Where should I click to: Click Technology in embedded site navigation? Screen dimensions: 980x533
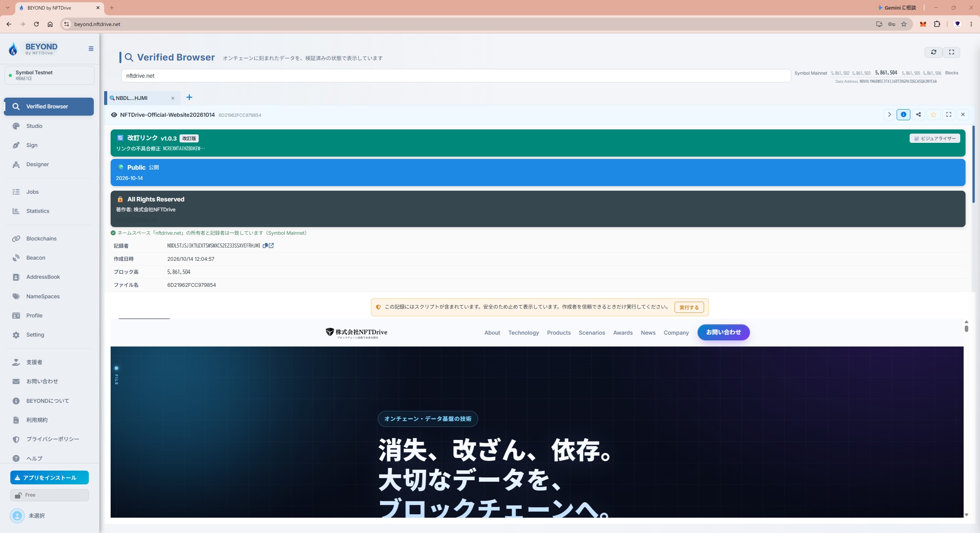click(x=523, y=333)
